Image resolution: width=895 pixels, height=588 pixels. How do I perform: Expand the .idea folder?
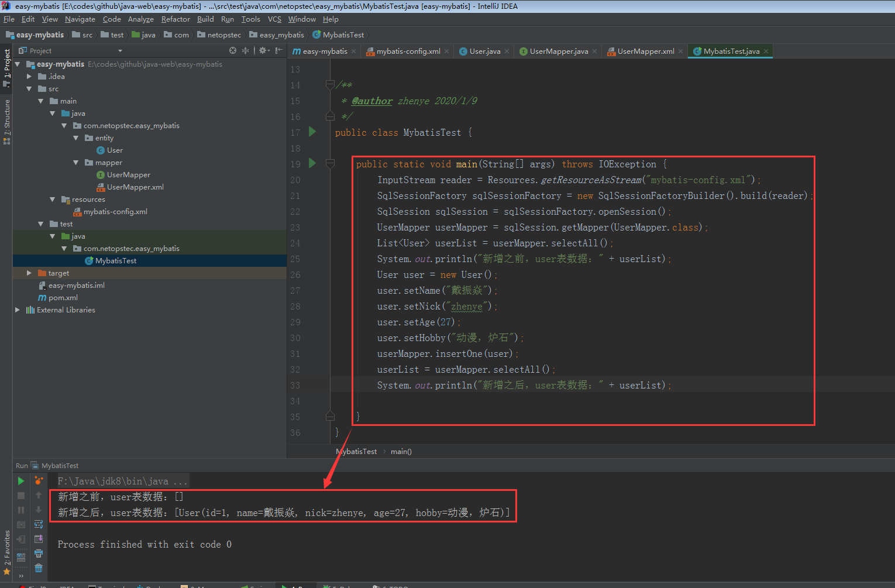pyautogui.click(x=29, y=77)
